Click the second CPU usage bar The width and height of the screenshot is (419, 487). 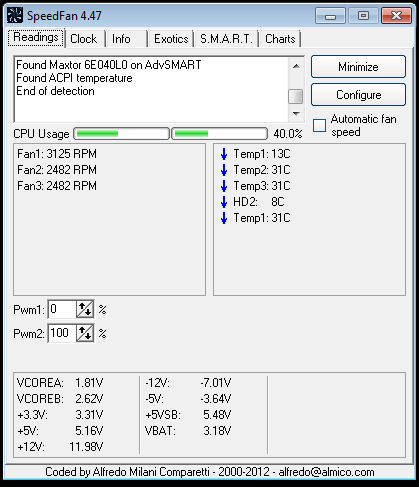coord(219,134)
